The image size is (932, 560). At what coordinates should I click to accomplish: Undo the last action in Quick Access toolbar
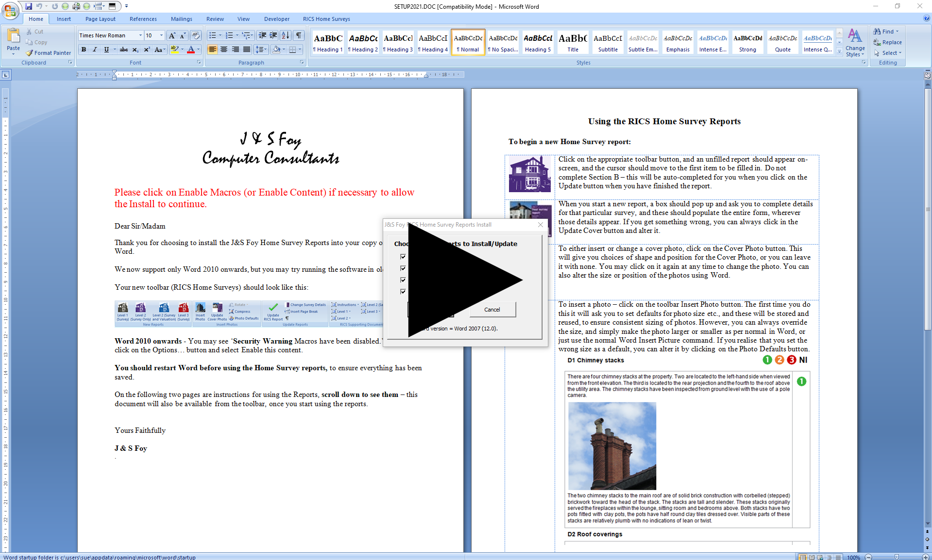39,6
